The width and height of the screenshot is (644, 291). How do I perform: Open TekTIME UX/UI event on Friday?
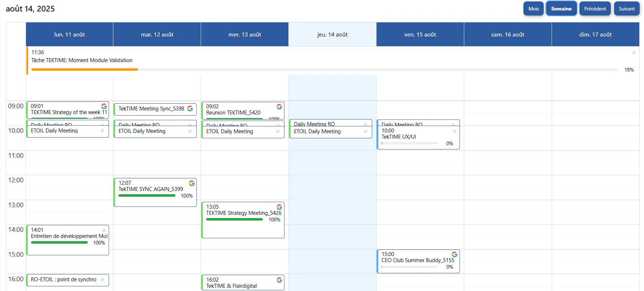[x=418, y=137]
